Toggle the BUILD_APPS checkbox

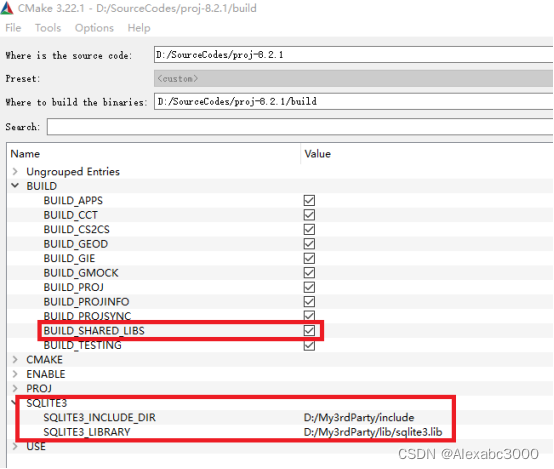[x=309, y=200]
